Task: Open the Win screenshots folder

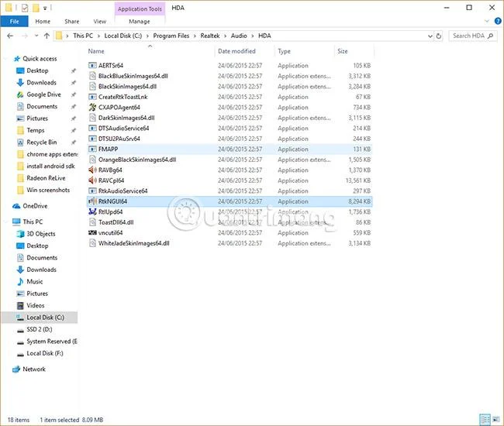Action: [x=48, y=190]
